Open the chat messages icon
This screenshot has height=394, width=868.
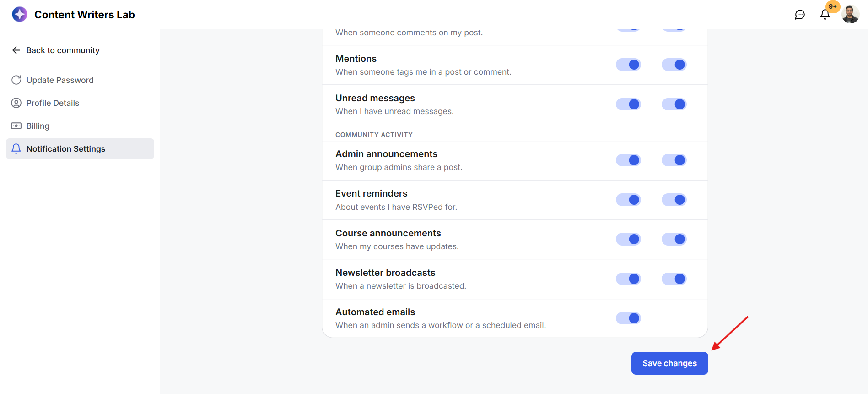tap(800, 15)
